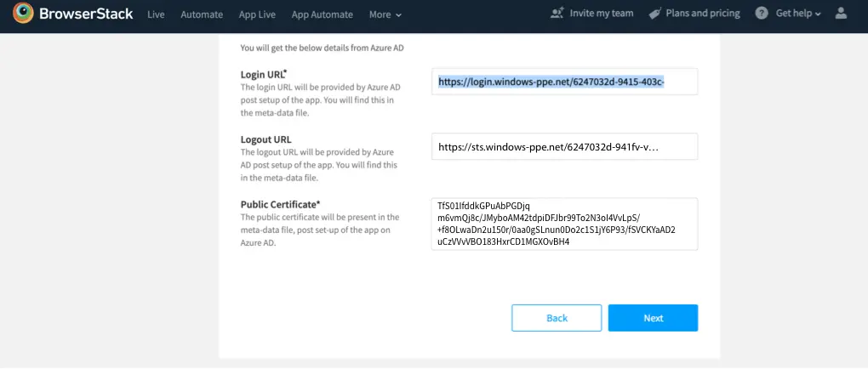868x369 pixels.
Task: Go to the Automate section
Action: (202, 15)
